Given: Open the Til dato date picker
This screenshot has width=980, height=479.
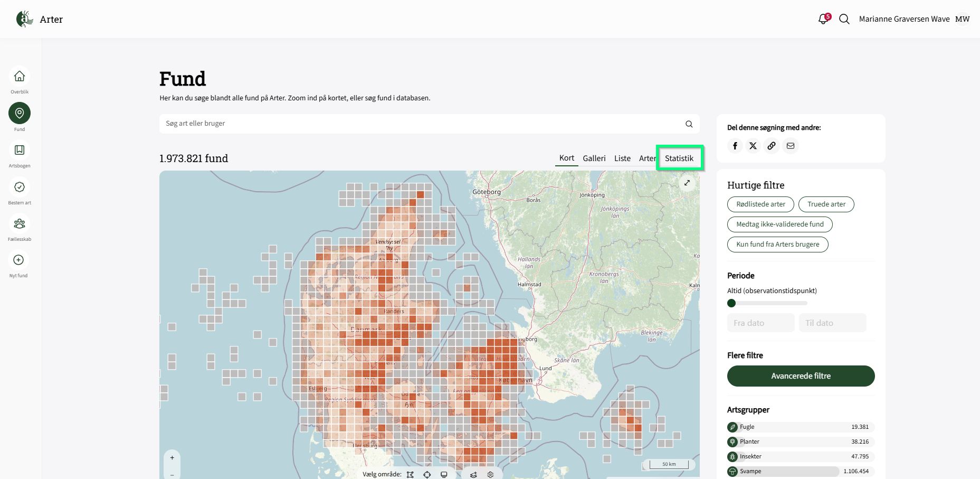Looking at the screenshot, I should pos(832,323).
